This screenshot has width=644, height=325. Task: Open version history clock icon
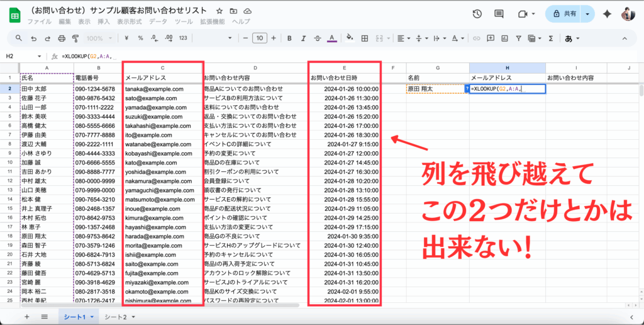[x=477, y=14]
